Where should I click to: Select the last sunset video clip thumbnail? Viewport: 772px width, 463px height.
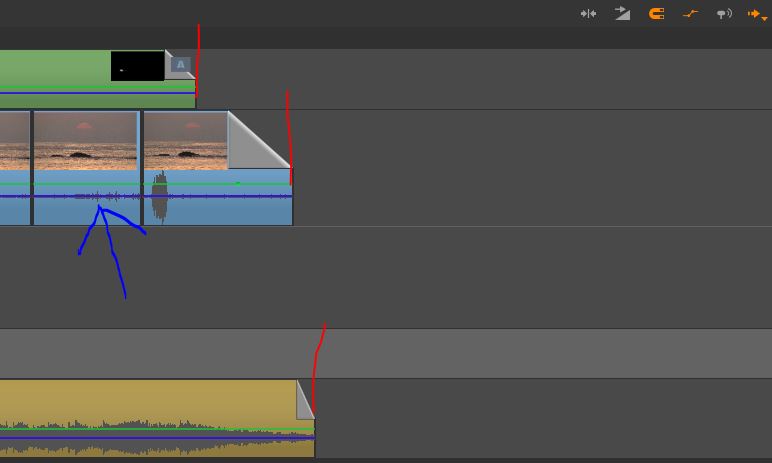pyautogui.click(x=186, y=141)
